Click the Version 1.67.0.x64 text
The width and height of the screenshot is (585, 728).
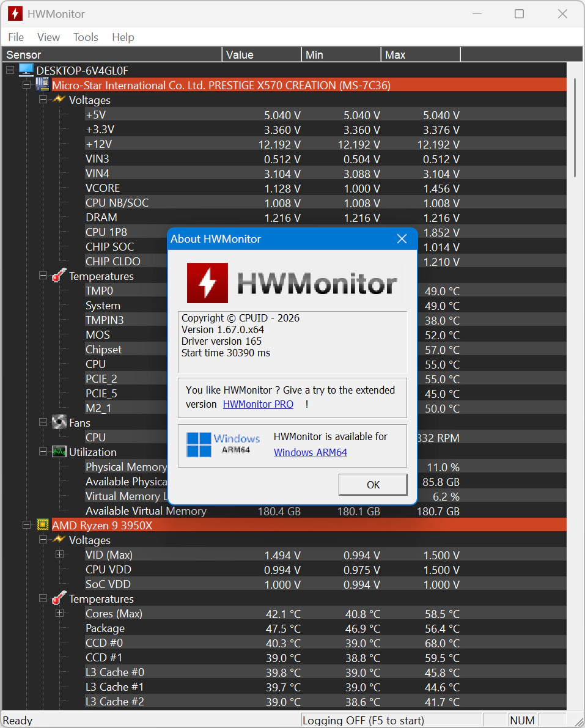pyautogui.click(x=223, y=329)
